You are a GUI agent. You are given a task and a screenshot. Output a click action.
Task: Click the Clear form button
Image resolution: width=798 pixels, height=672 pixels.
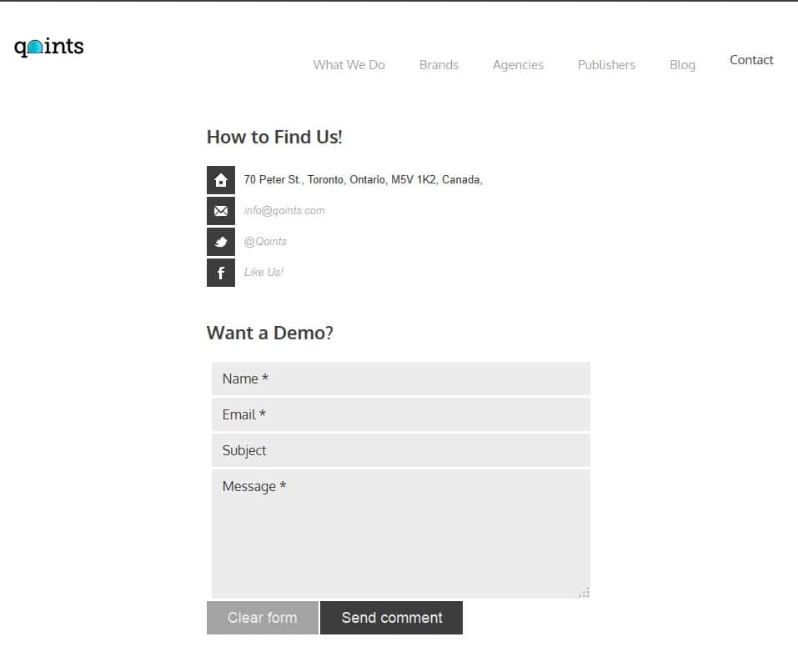263,618
